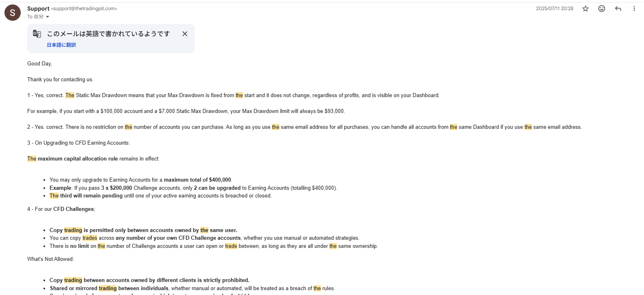Click the translation banner message text
644x295 pixels.
tap(108, 34)
